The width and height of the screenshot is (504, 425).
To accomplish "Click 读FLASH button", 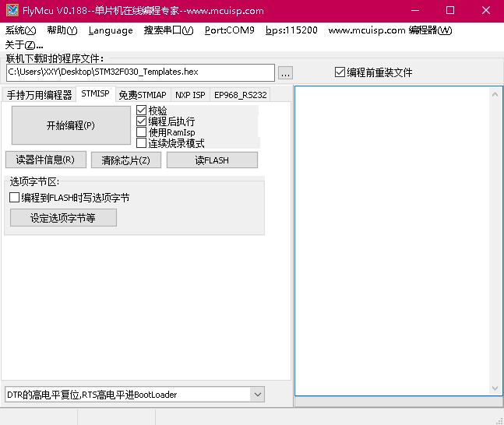I will pos(212,160).
